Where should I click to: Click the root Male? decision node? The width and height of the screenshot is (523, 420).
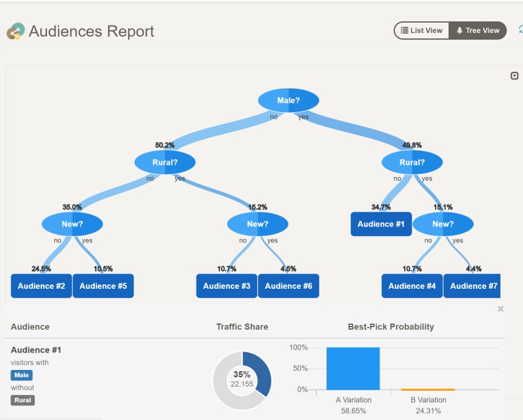tap(288, 100)
